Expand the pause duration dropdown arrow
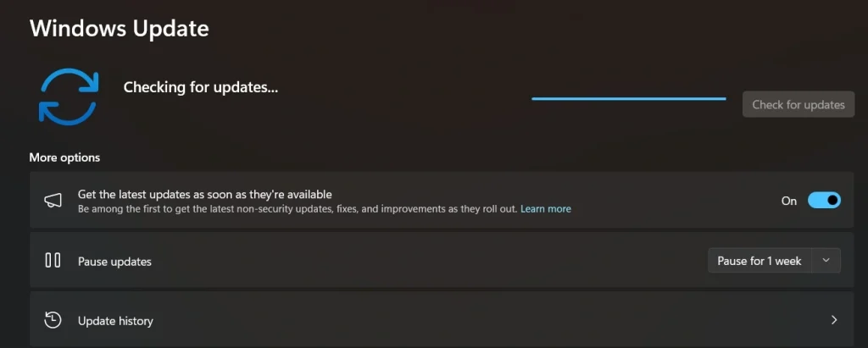The height and width of the screenshot is (348, 868). point(826,261)
